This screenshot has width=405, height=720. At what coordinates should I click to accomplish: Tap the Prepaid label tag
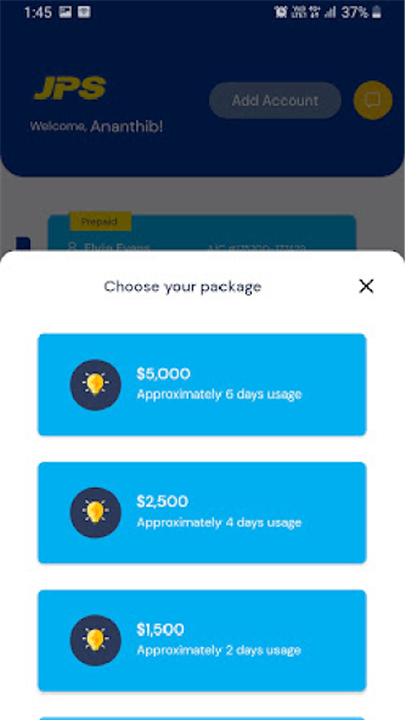tap(100, 222)
